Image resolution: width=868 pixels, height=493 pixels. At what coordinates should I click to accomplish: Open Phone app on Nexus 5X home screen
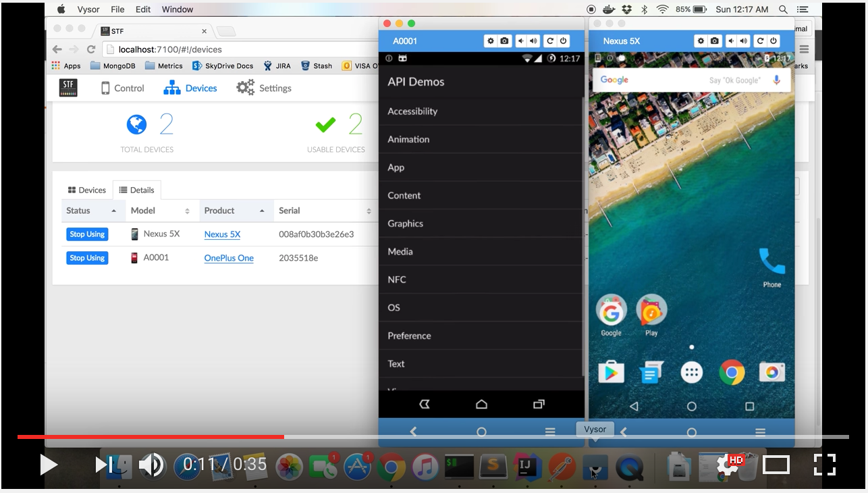click(772, 267)
